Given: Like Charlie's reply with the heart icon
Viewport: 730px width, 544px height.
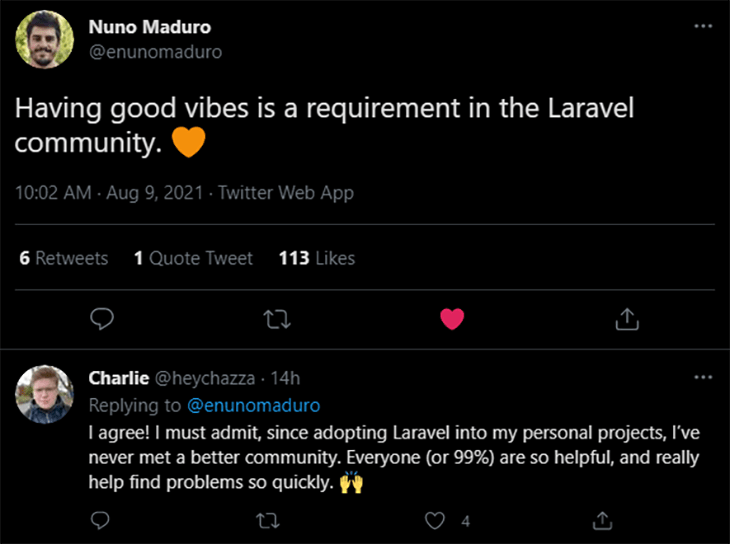Looking at the screenshot, I should point(435,521).
